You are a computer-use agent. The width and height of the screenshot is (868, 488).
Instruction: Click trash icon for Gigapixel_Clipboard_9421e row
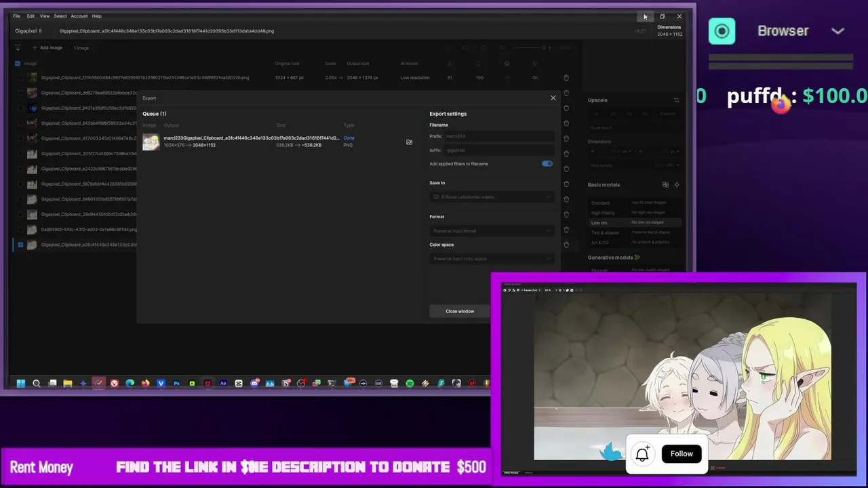(566, 108)
